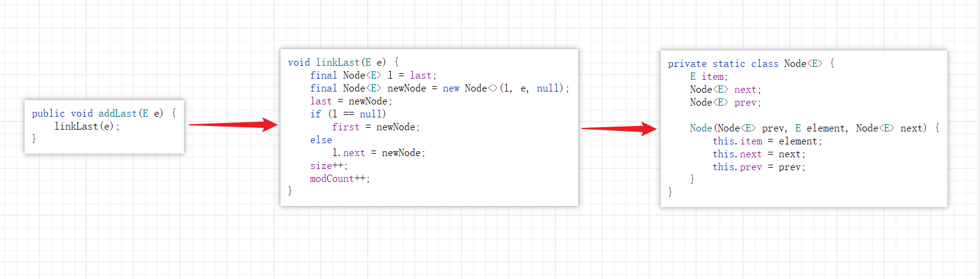980x279 pixels.
Task: Select the 'newNode = new Node<>(l, e, null);' line
Action: pos(440,88)
